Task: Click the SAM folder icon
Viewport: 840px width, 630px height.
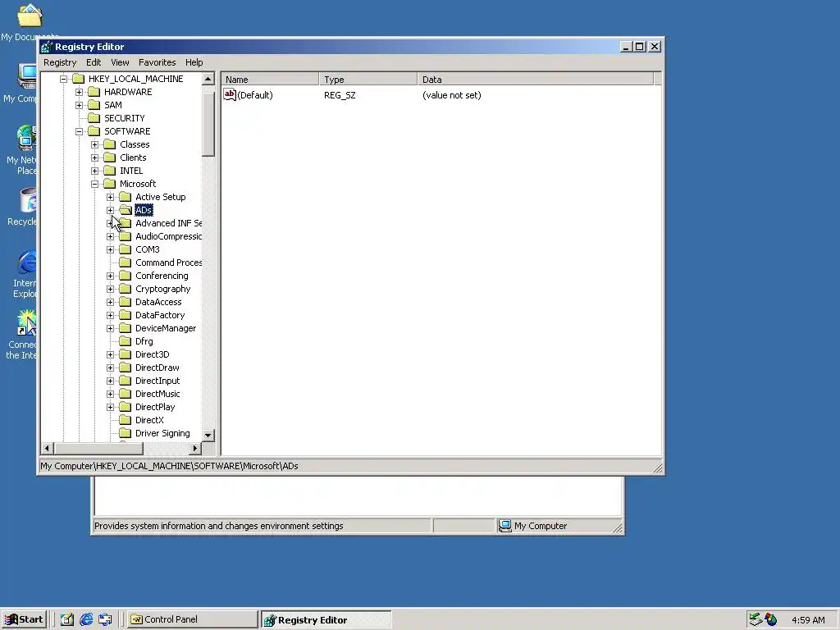Action: tap(94, 105)
